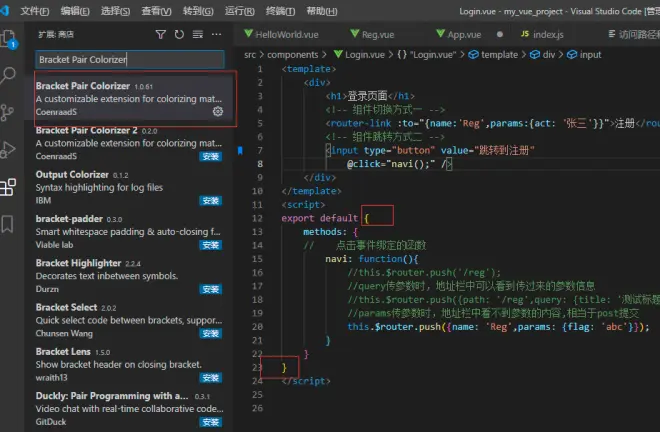Open manage gear for Bracket Pair Colorizer

coord(218,112)
